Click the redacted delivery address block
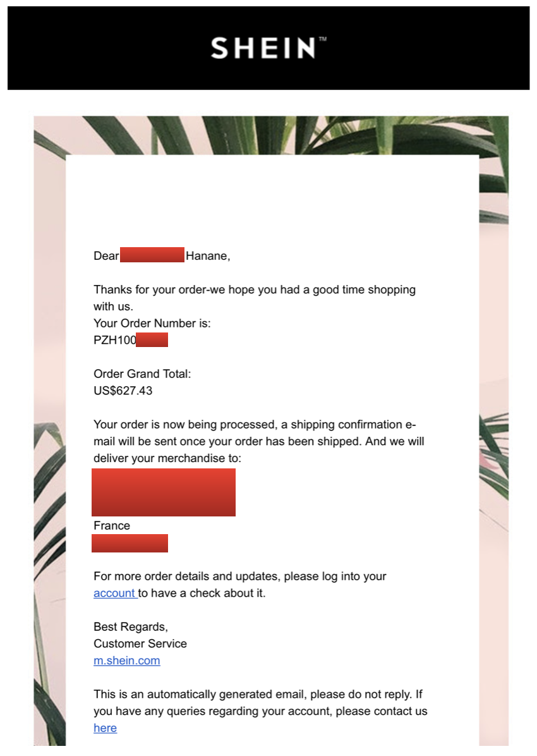The width and height of the screenshot is (537, 756). coord(164,492)
